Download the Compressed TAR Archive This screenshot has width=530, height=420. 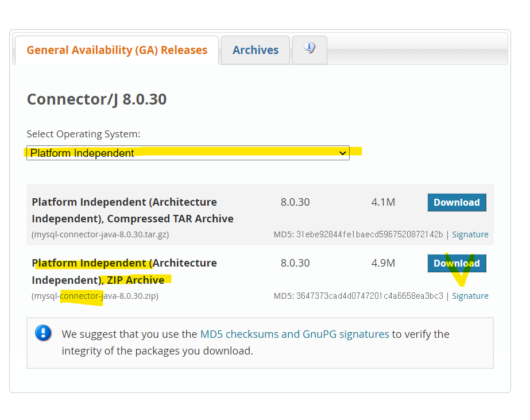457,202
